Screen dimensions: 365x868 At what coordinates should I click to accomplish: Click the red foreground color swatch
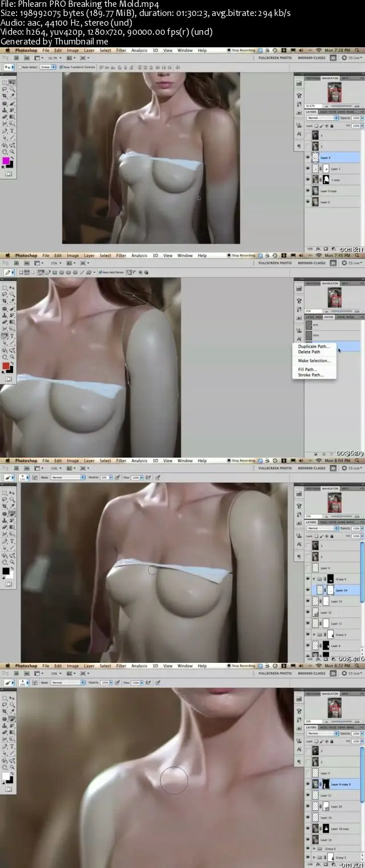click(x=6, y=366)
